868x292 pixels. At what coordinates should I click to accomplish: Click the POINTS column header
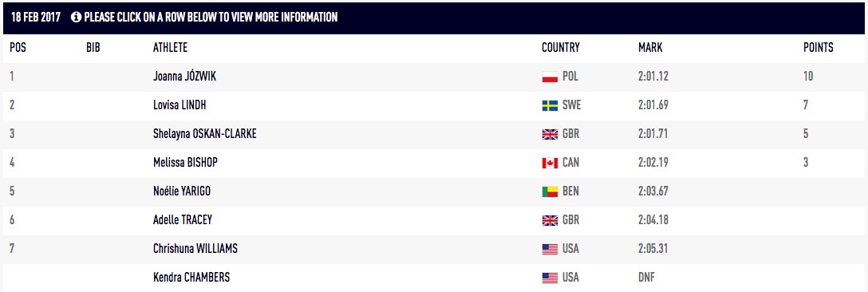click(x=819, y=48)
